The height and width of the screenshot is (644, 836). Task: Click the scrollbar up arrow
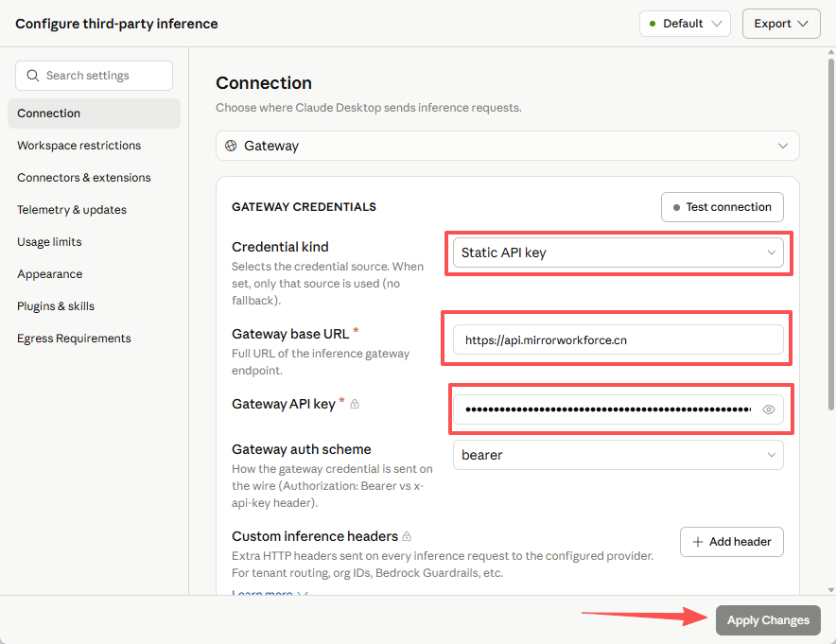(830, 52)
